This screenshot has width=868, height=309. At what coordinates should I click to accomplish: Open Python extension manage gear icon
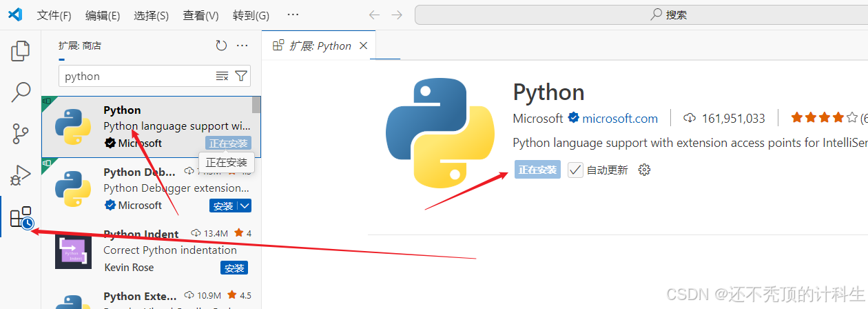click(x=644, y=170)
